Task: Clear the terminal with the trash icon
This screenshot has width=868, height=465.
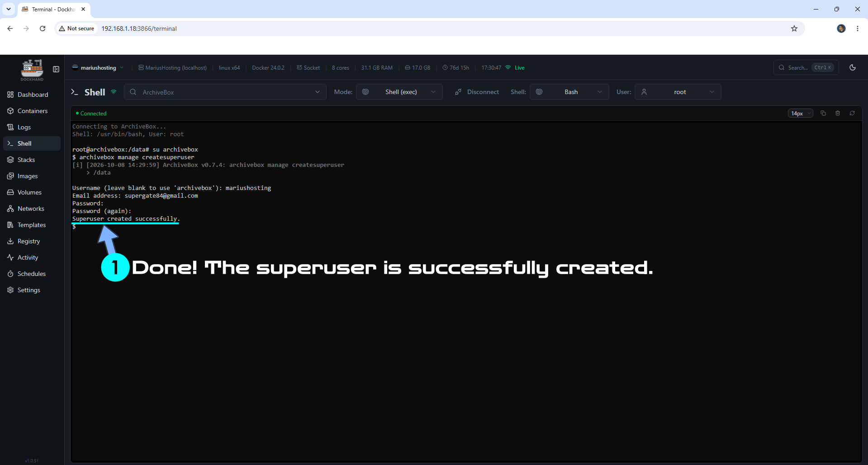Action: pos(838,113)
